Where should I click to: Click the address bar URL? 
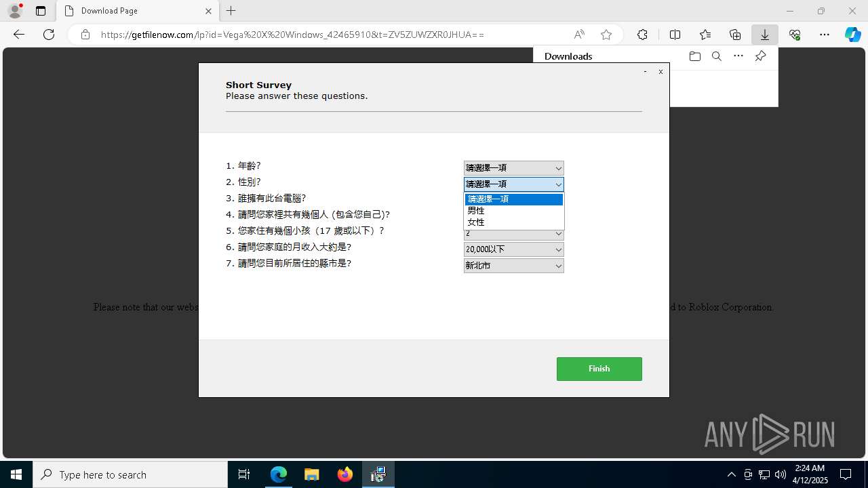292,35
